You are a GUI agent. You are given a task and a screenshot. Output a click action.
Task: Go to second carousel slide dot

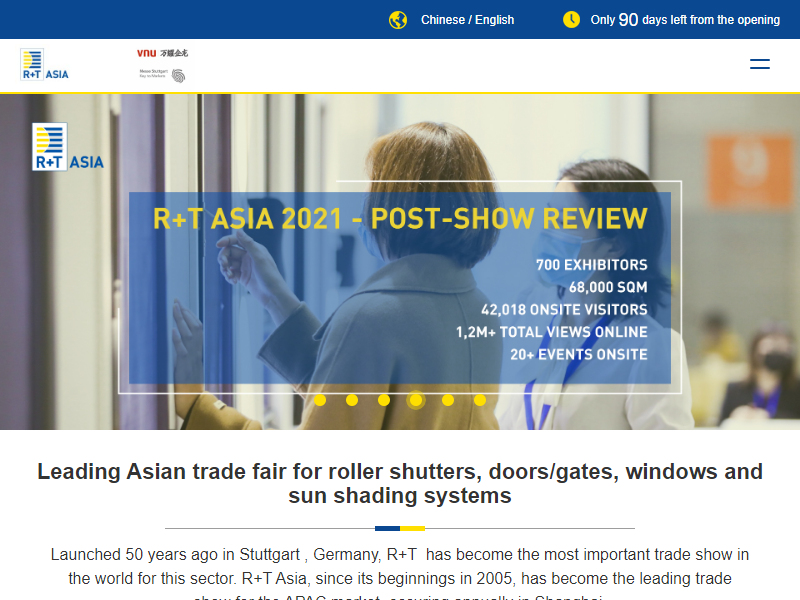pyautogui.click(x=352, y=400)
